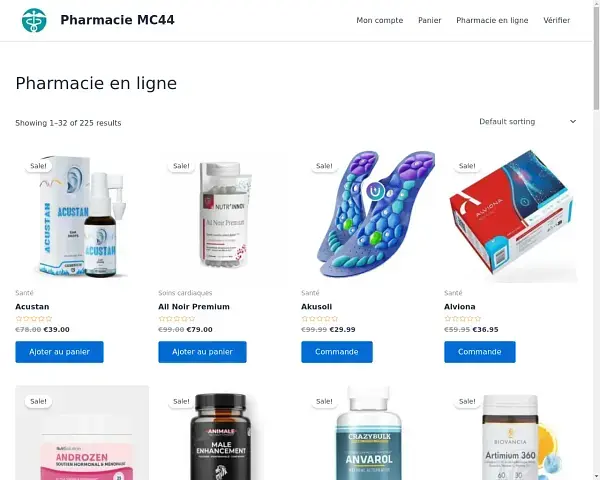Add Acustan to cart with Ajoter au panier

pyautogui.click(x=59, y=352)
